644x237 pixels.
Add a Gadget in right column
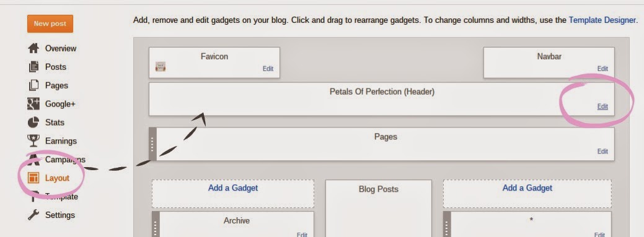pos(527,188)
